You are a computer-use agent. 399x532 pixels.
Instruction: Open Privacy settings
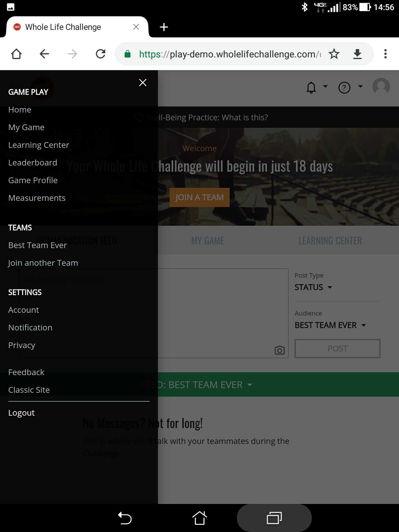(x=22, y=345)
